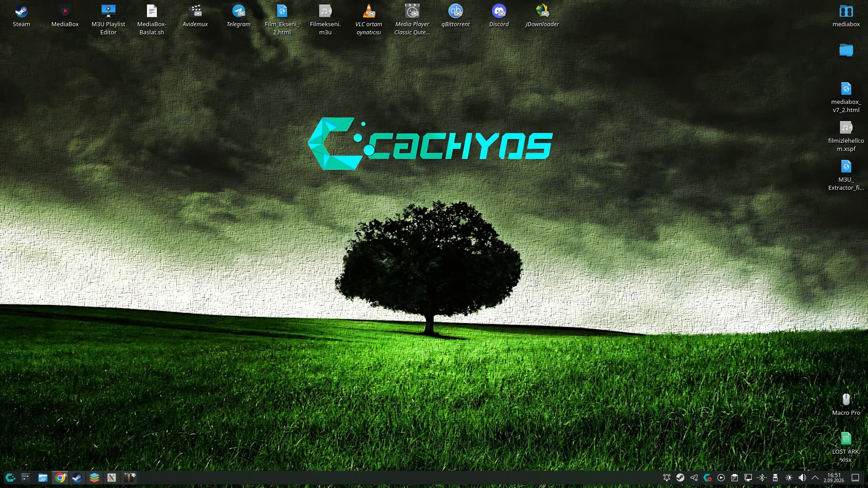The width and height of the screenshot is (868, 488).
Task: Select the LOST ARK.xlsx spreadsheet file
Action: click(846, 447)
